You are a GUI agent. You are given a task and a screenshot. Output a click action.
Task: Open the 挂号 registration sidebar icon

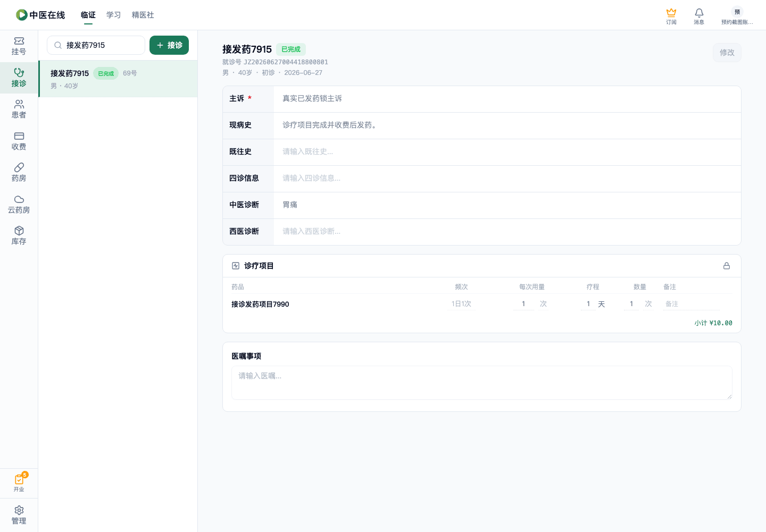coord(19,46)
